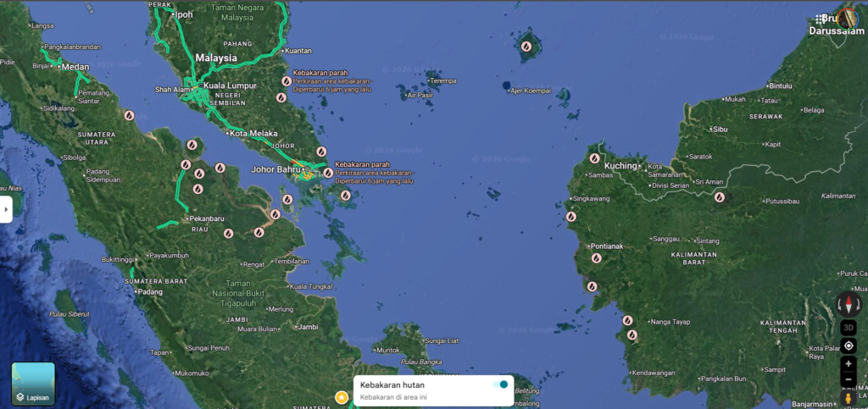Select the wildfire marker left of Nanga Tayap
Viewport: 868px width, 409px height.
(627, 320)
